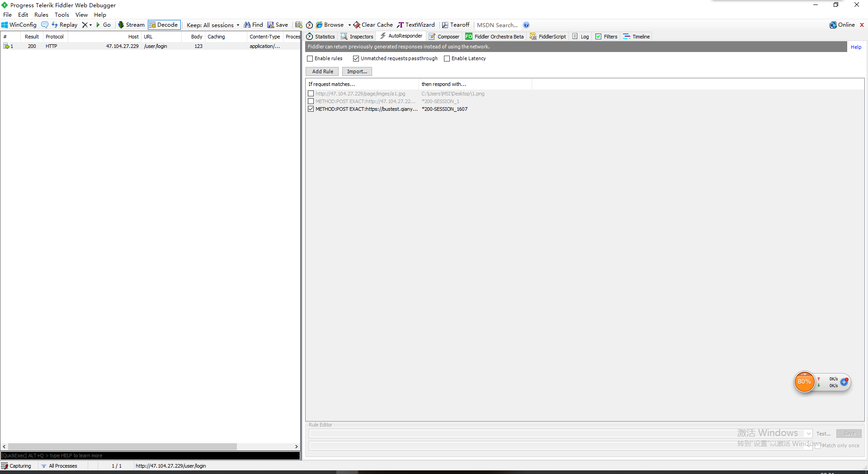Image resolution: width=868 pixels, height=474 pixels.
Task: Open Keep: All sessions dropdown
Action: pyautogui.click(x=213, y=25)
